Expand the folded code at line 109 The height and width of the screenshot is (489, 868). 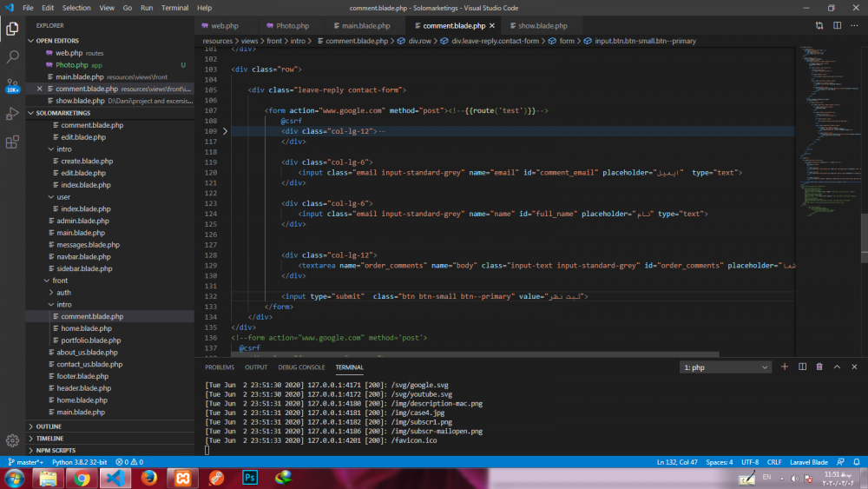(x=226, y=131)
